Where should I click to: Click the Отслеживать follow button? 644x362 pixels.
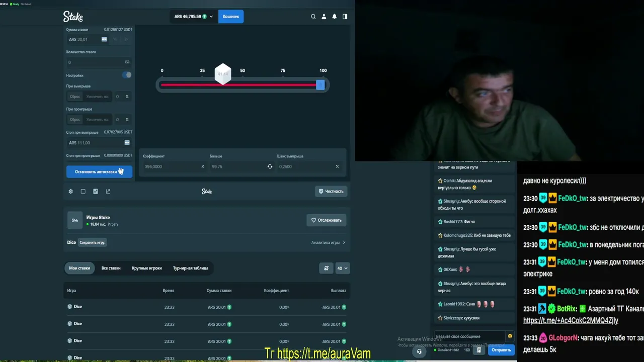(327, 220)
